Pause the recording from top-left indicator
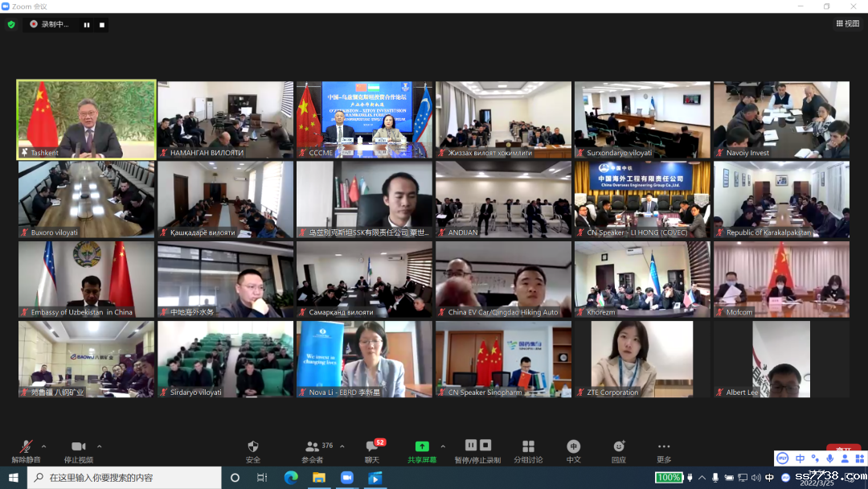The image size is (868, 489). pos(87,24)
